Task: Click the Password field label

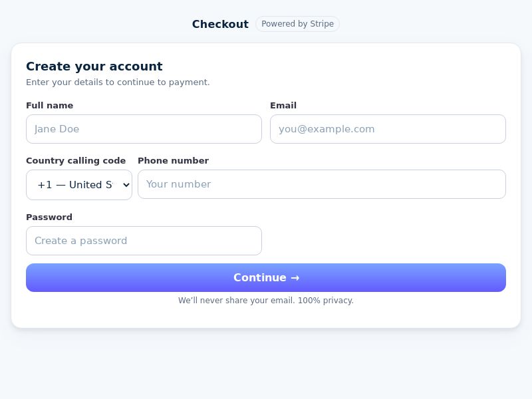Action: click(49, 217)
